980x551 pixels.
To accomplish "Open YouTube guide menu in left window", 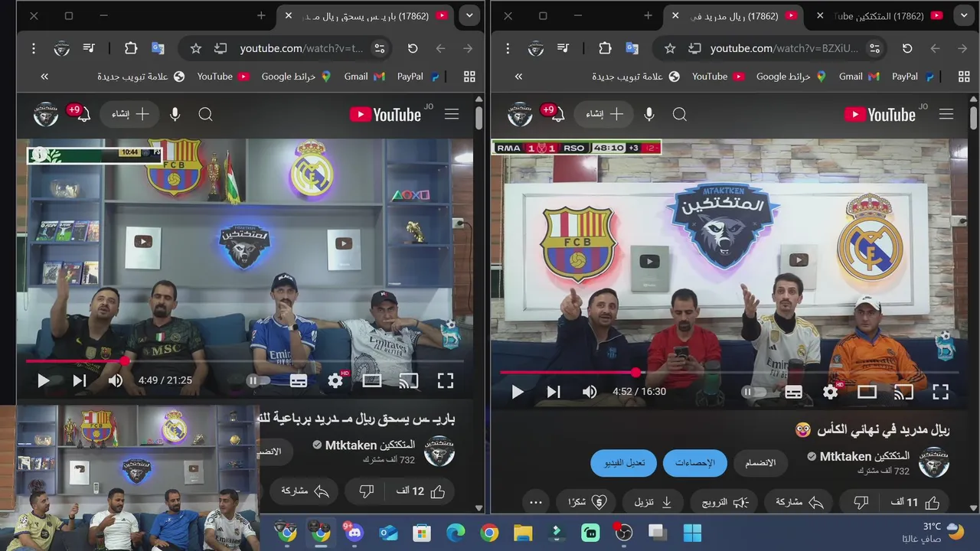I will coord(452,114).
